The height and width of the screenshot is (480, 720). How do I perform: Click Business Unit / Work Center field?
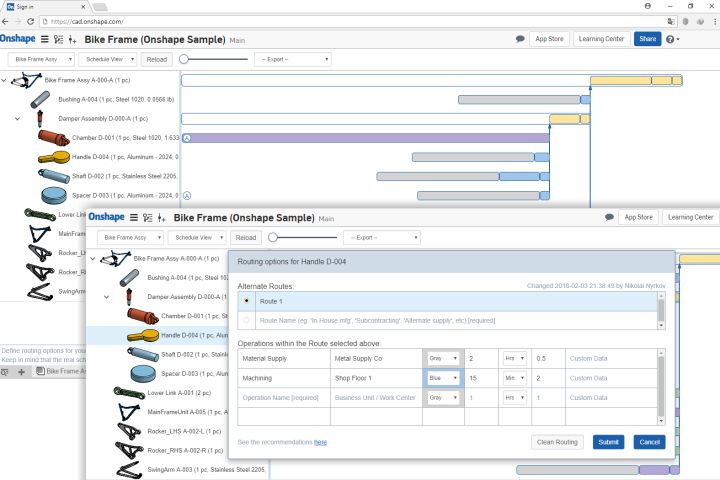pos(376,398)
